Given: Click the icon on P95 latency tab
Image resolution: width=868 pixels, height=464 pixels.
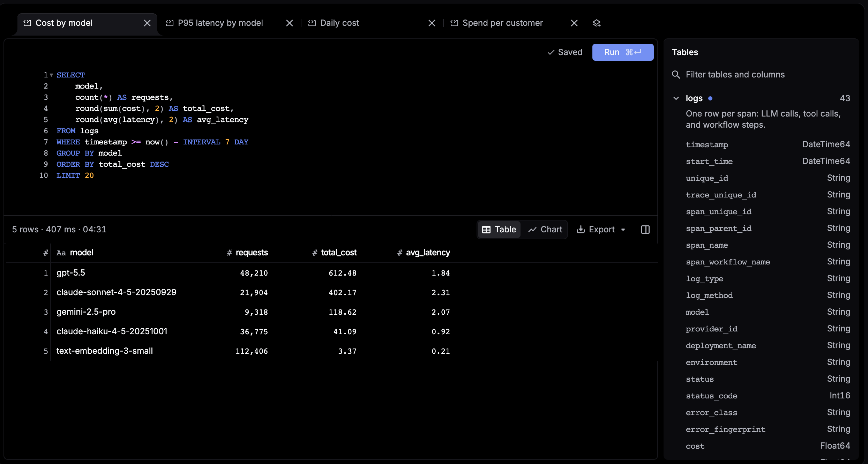Looking at the screenshot, I should coord(170,23).
